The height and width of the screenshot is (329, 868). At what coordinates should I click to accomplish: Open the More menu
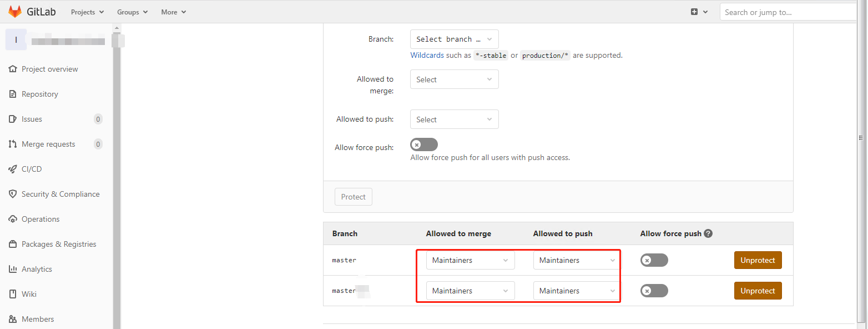173,11
